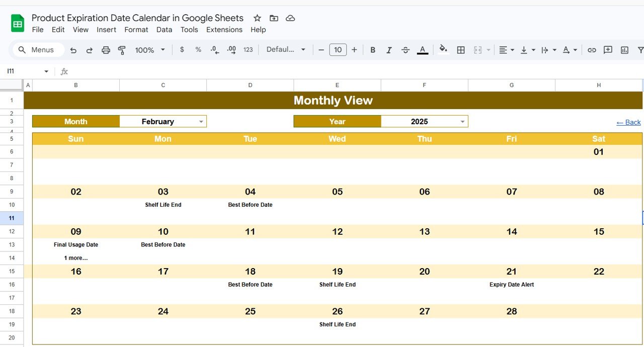Toggle strikethrough formatting
The height and width of the screenshot is (347, 644).
406,50
